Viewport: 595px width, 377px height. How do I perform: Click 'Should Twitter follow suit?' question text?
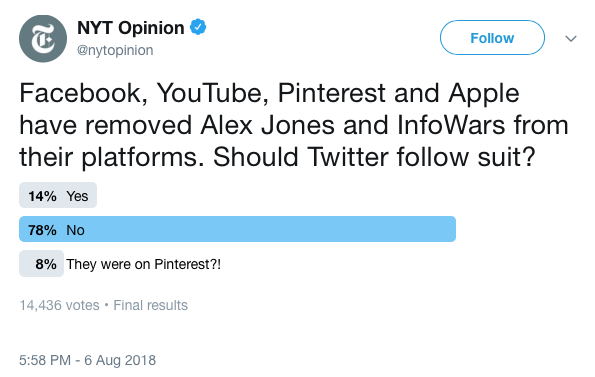click(374, 157)
